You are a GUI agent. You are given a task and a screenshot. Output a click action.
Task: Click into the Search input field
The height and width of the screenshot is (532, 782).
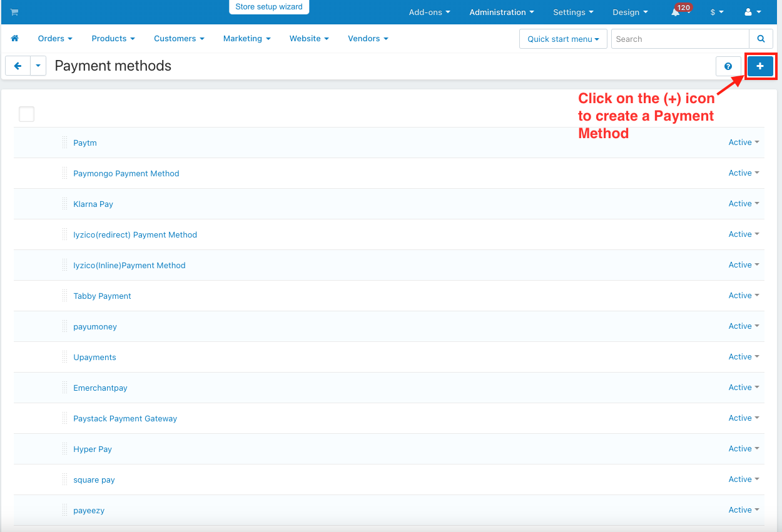pyautogui.click(x=679, y=39)
